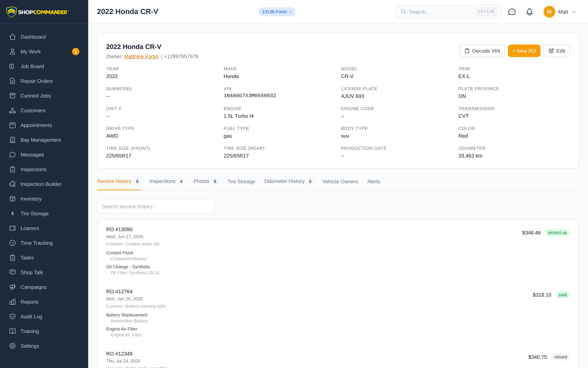Click phone number +12897057676

181,56
